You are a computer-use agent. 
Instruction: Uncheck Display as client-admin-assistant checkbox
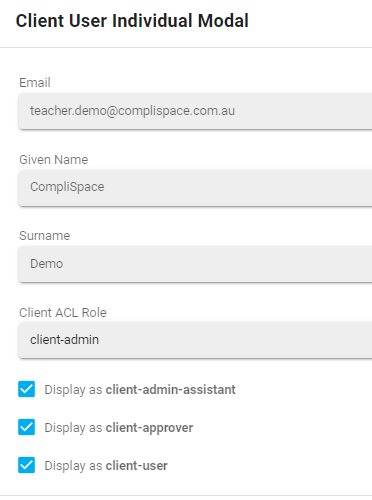[26, 389]
